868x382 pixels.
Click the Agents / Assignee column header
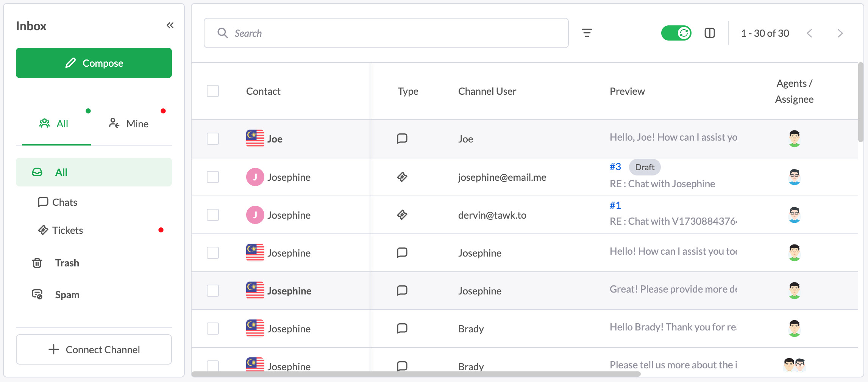click(794, 91)
